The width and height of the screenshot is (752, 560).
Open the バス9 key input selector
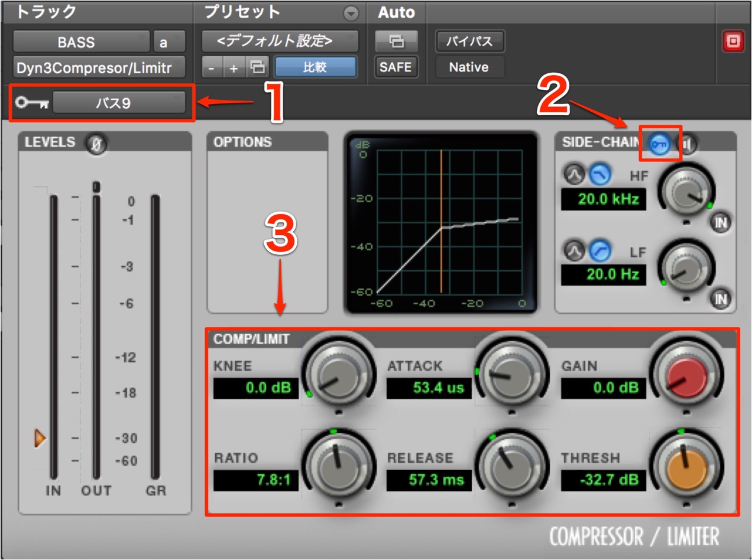(x=119, y=103)
